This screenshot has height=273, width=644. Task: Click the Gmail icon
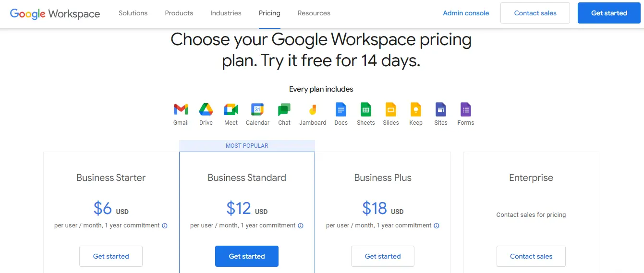(x=181, y=110)
